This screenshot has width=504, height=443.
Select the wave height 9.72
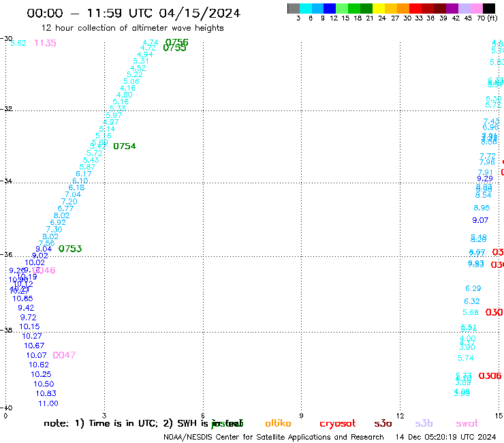[x=29, y=317]
